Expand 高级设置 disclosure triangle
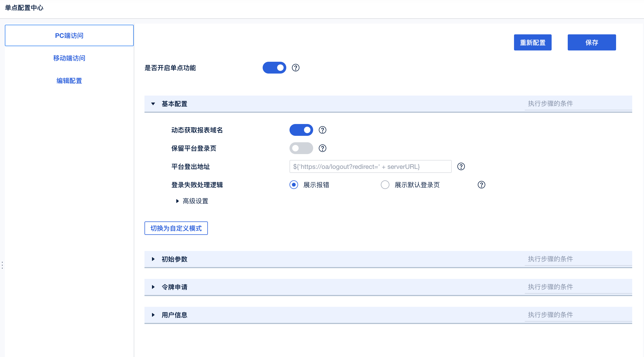This screenshot has height=357, width=644. (177, 201)
